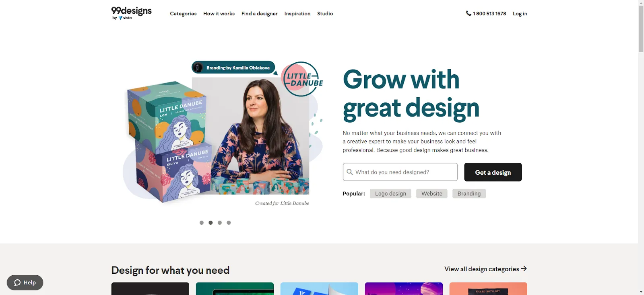Select the first carousel dot

click(202, 223)
